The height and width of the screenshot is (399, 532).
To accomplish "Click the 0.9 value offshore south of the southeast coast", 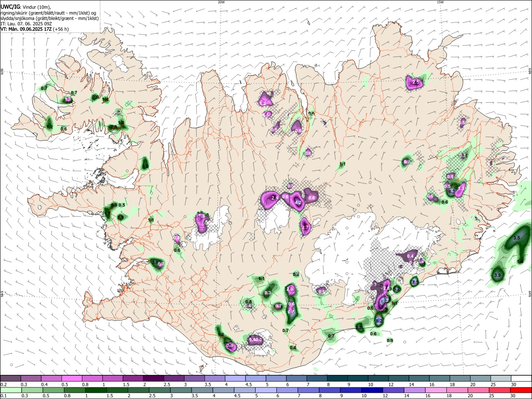I will (x=390, y=340).
